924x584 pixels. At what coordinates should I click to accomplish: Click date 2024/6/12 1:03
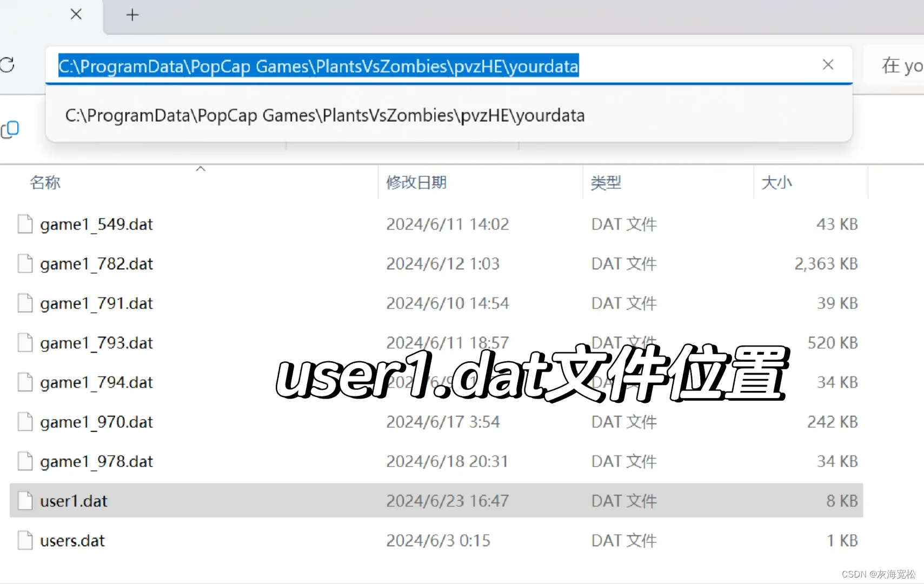[x=443, y=264]
